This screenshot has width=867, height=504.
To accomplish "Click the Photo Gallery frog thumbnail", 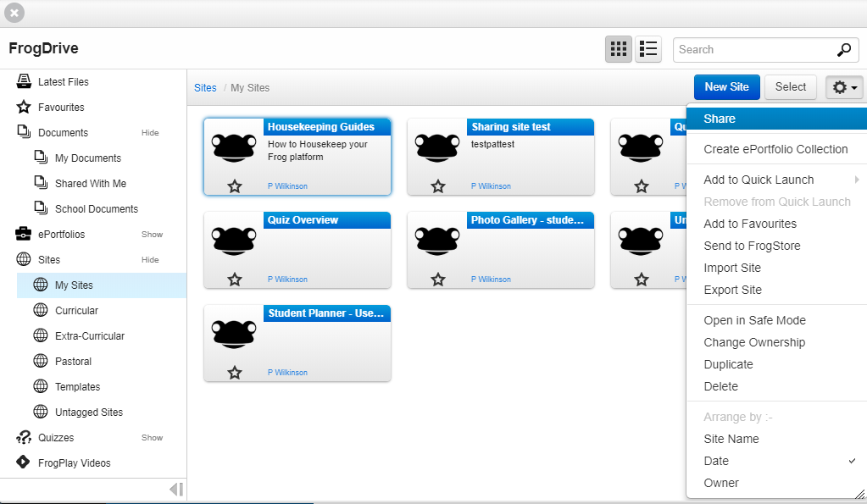I will (x=437, y=241).
